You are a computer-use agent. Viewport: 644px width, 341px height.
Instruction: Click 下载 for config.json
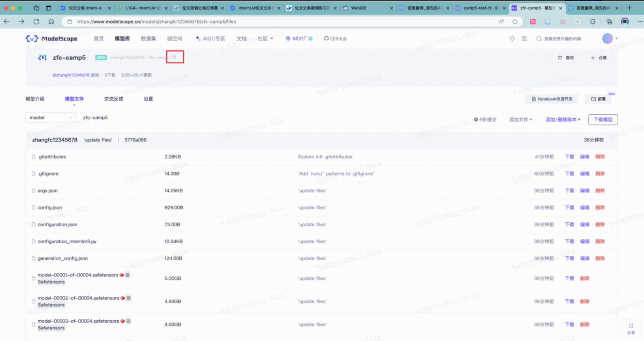pyautogui.click(x=569, y=208)
